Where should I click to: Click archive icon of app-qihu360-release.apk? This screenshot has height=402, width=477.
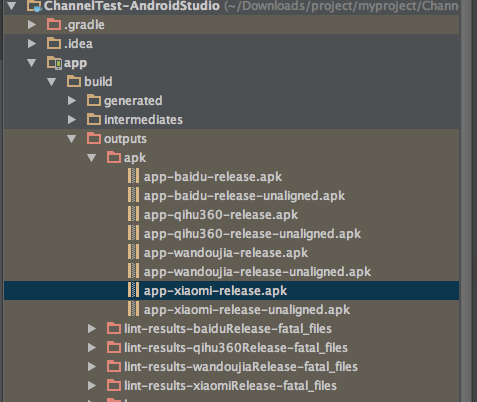coord(133,214)
